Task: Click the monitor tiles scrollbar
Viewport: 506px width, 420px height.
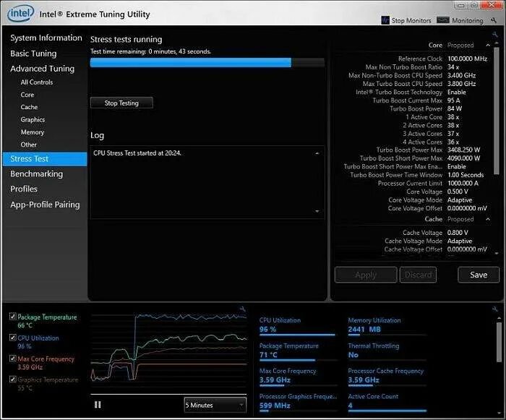Action: point(499,342)
